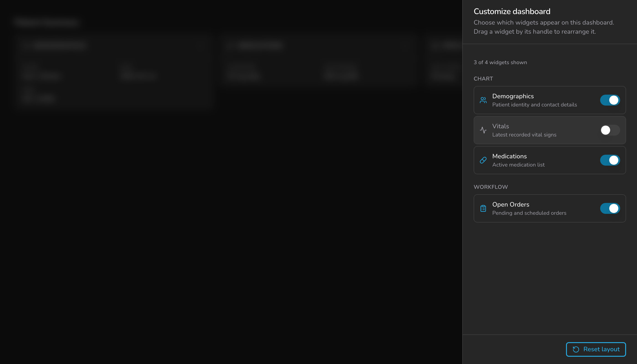Click the Demographics people icon
The height and width of the screenshot is (364, 637).
tap(483, 100)
